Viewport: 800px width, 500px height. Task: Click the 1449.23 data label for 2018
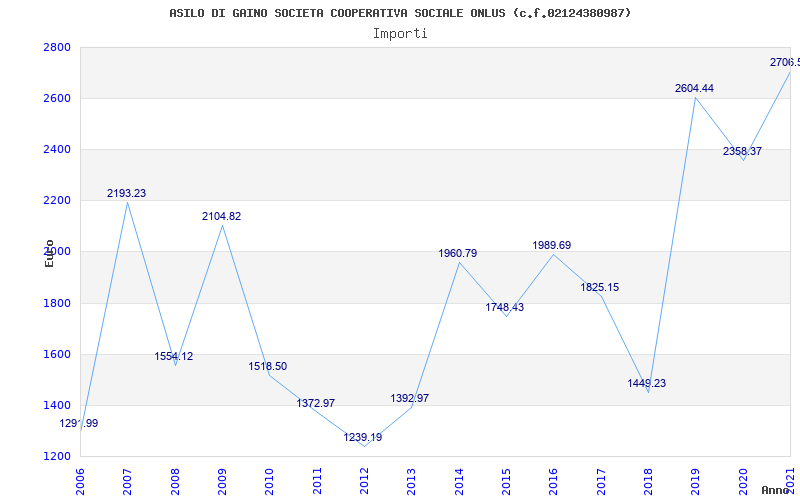tap(647, 383)
